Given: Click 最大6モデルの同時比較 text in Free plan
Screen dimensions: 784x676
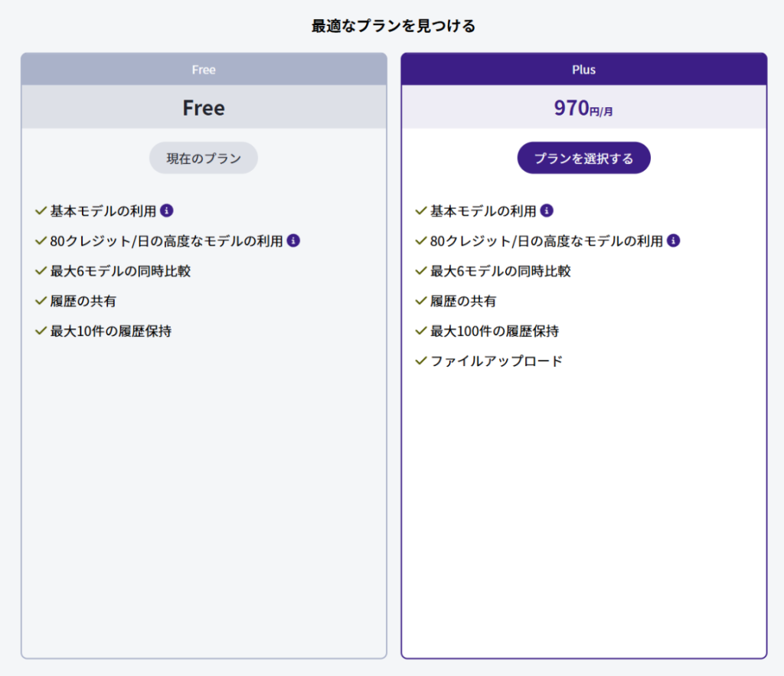Looking at the screenshot, I should (120, 271).
